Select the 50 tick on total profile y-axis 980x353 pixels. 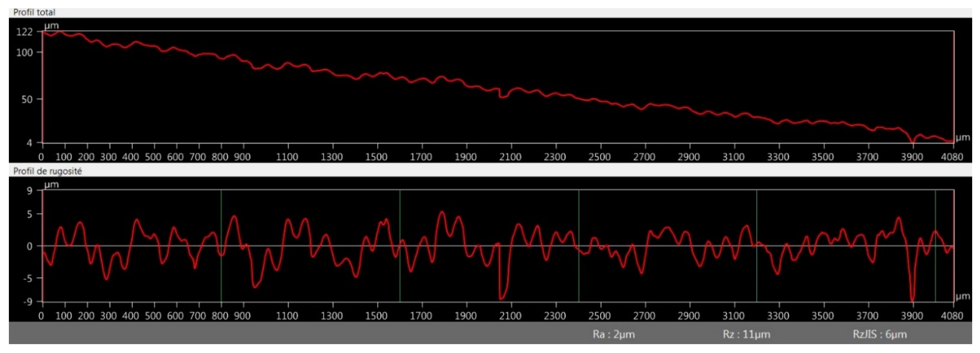(27, 100)
